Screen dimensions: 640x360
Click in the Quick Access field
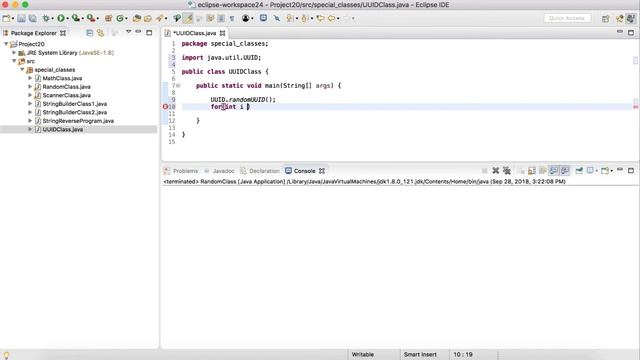click(567, 18)
